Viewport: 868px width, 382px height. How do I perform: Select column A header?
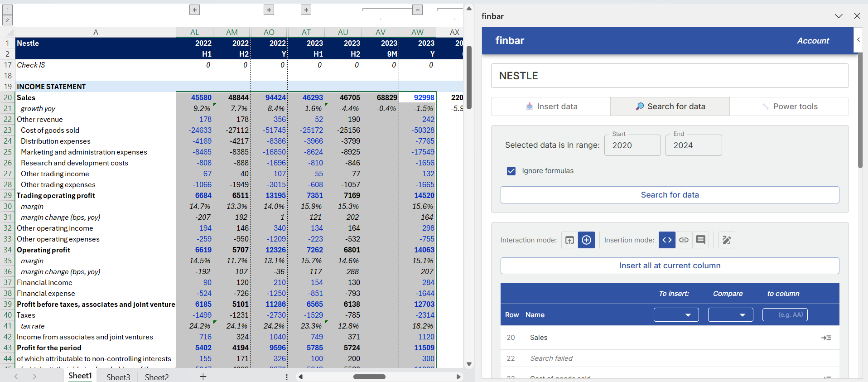(x=96, y=32)
